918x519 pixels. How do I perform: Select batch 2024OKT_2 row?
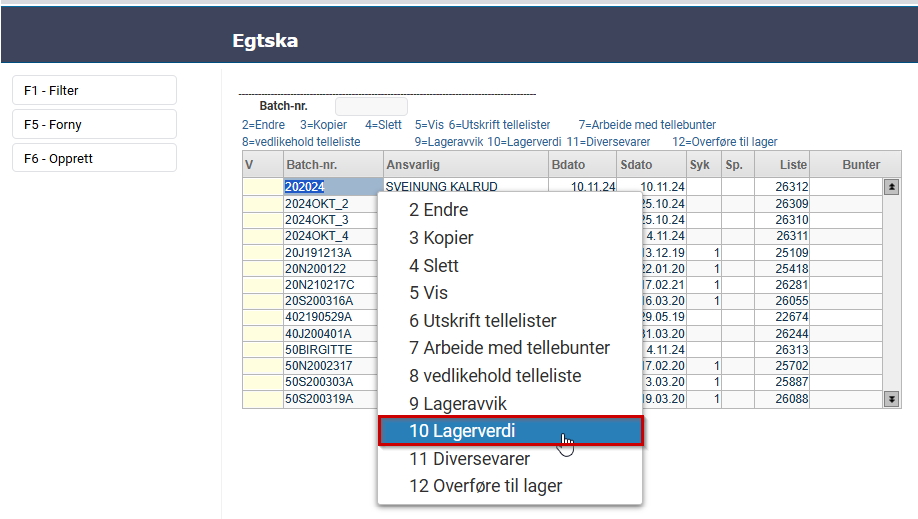click(331, 204)
